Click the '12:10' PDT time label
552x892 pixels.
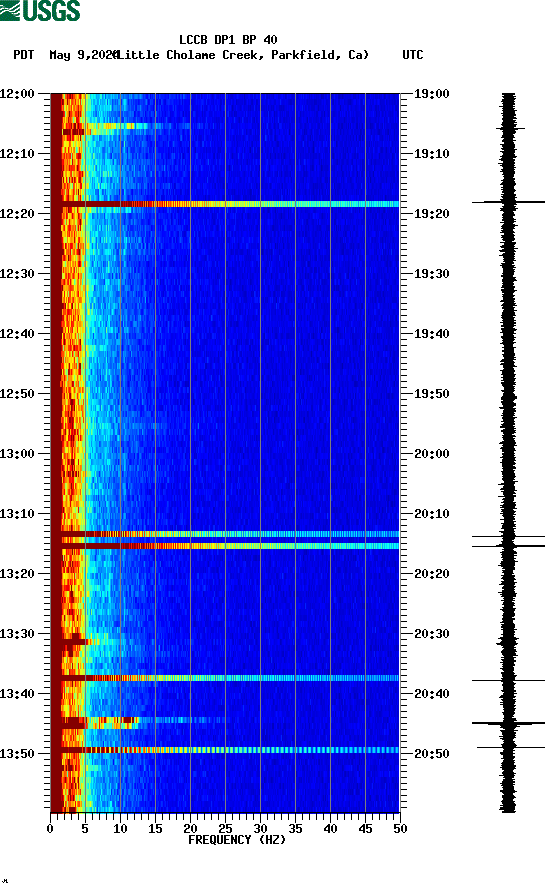(17, 154)
